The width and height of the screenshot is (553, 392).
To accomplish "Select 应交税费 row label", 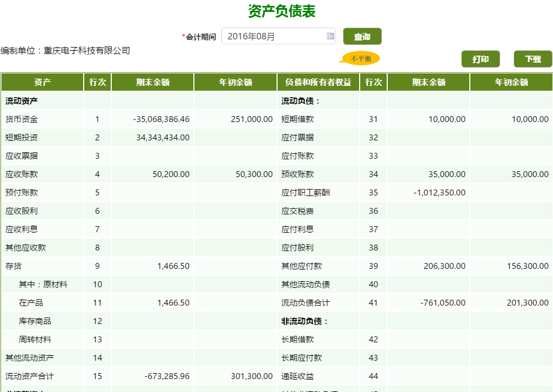I will tap(298, 211).
